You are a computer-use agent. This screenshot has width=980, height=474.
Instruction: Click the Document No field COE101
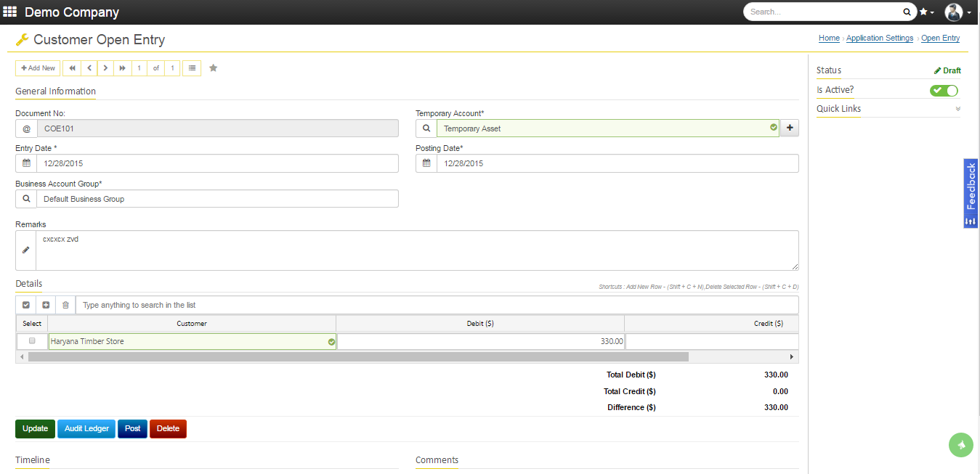(217, 128)
